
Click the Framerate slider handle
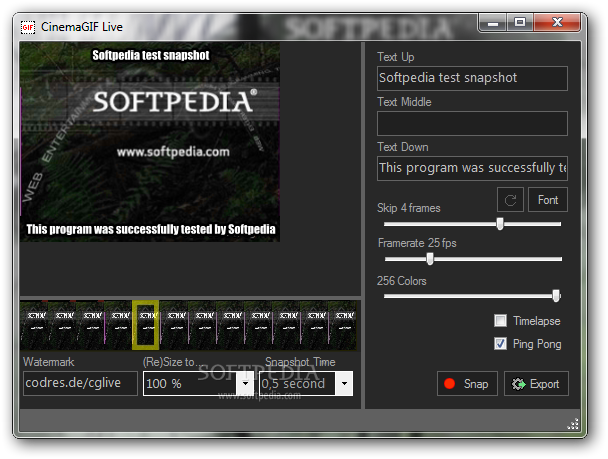(430, 259)
